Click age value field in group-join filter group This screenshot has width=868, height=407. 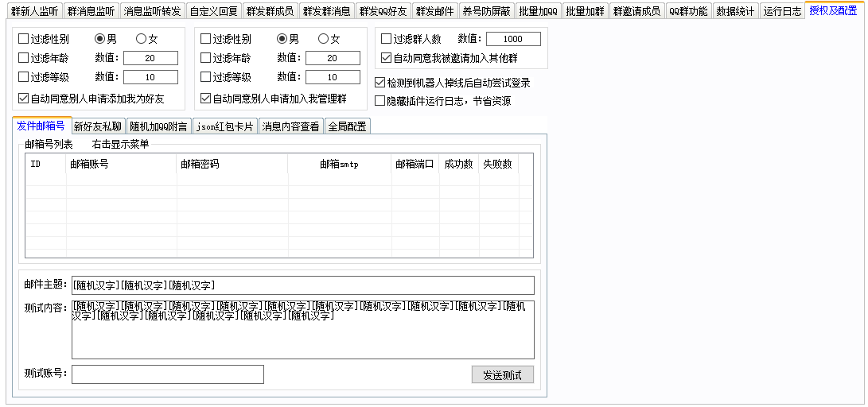tap(333, 58)
